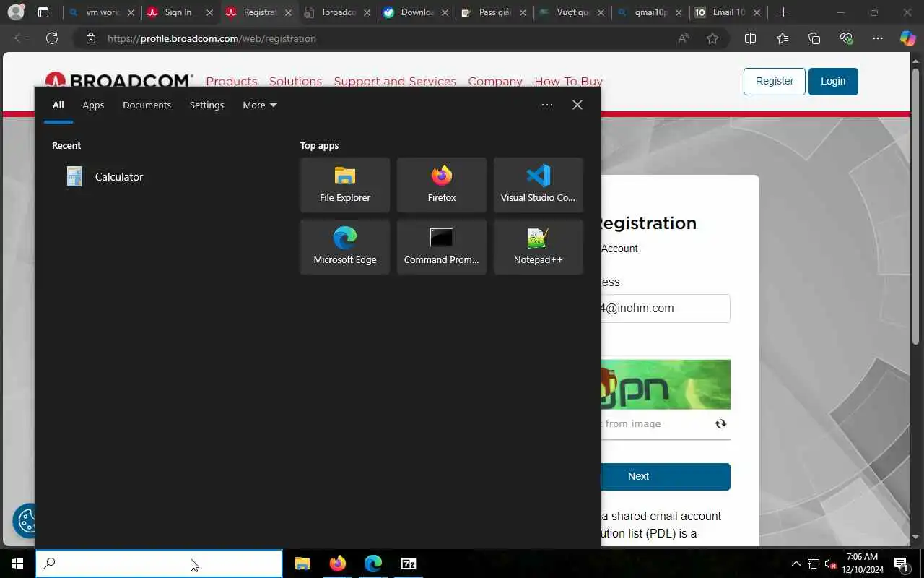The height and width of the screenshot is (578, 924).
Task: Toggle Read aloud in address bar
Action: coord(683,38)
